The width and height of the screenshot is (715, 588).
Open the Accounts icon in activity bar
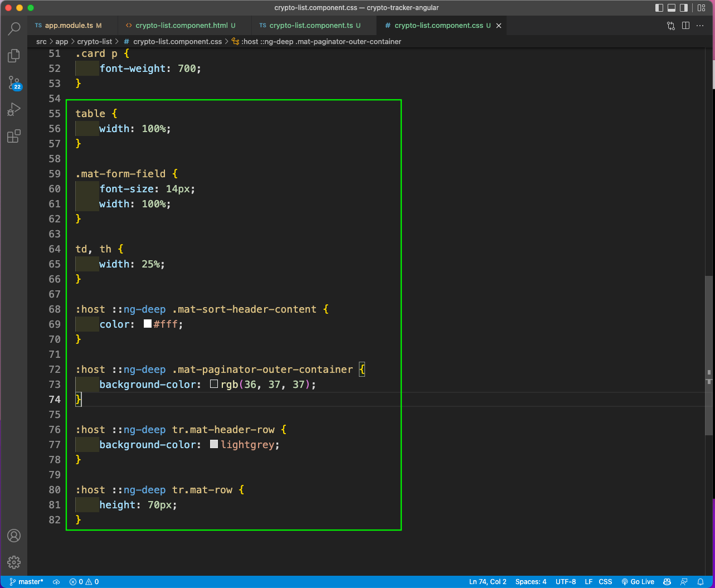point(14,536)
